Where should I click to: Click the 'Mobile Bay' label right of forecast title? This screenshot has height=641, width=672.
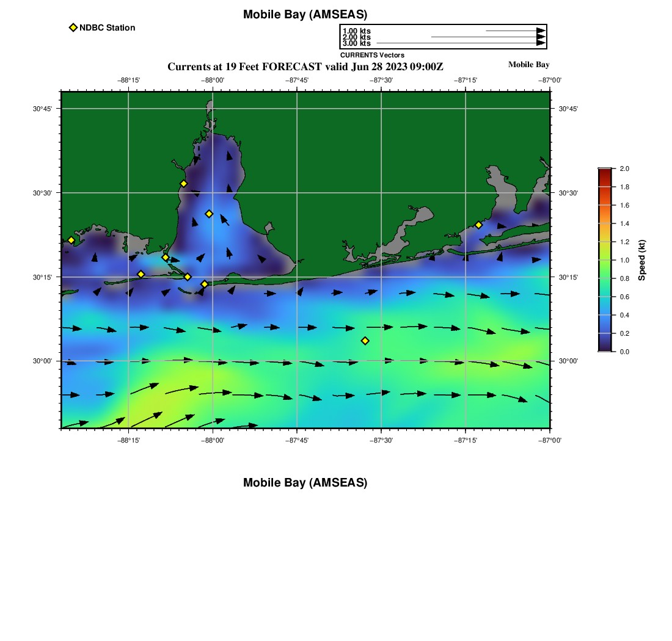[x=528, y=65]
